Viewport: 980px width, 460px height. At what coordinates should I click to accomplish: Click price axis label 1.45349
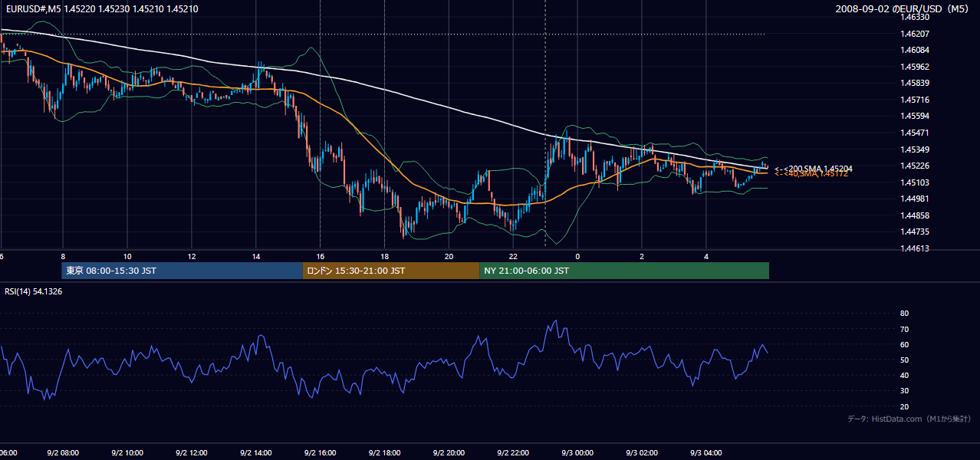point(915,149)
